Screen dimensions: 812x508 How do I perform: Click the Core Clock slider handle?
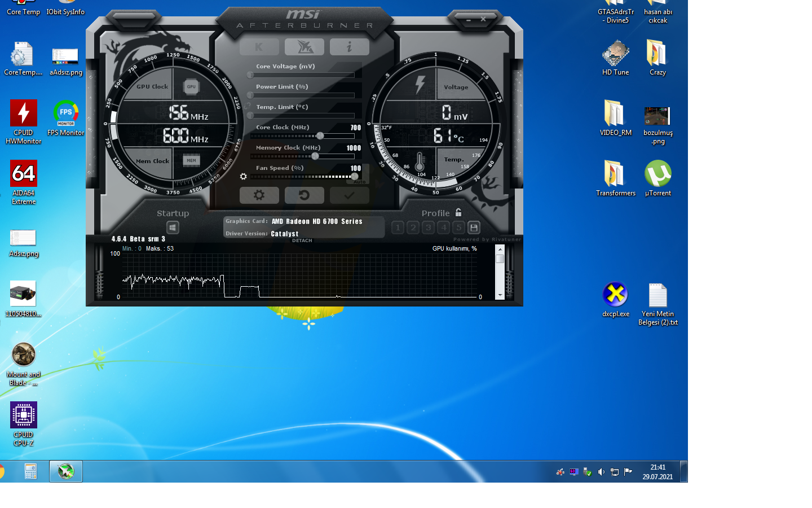point(320,136)
